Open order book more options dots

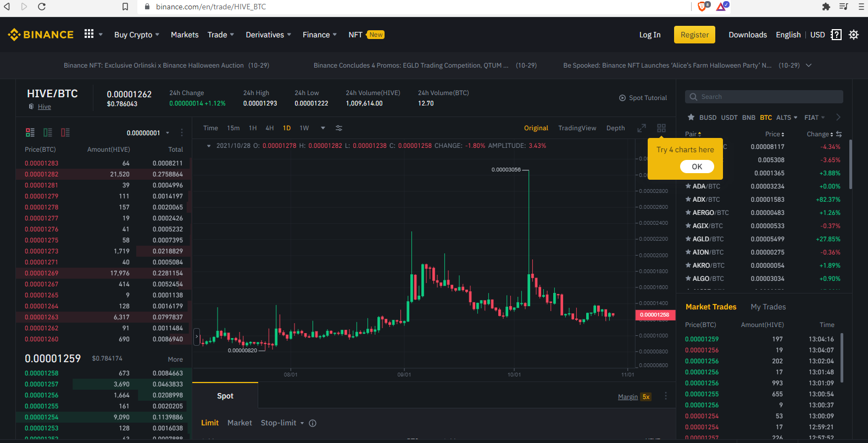tap(182, 132)
